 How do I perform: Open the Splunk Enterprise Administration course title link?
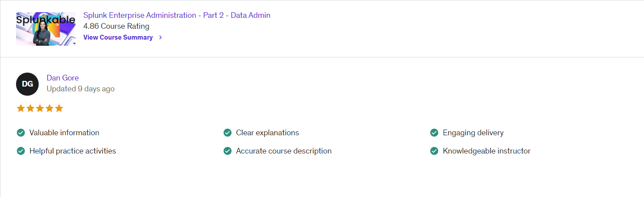(177, 15)
